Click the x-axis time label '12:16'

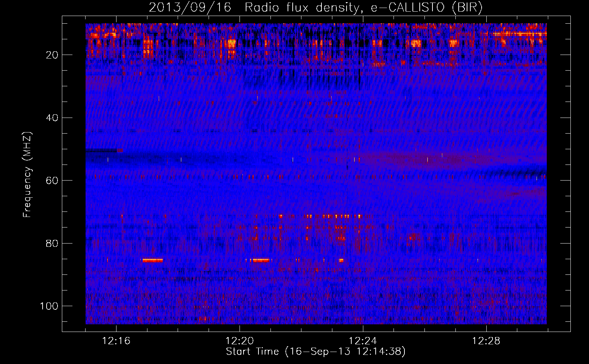[116, 341]
